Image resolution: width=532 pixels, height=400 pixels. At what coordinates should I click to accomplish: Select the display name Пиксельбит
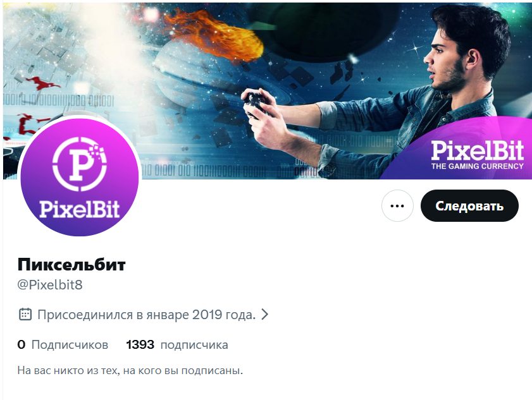click(x=71, y=264)
